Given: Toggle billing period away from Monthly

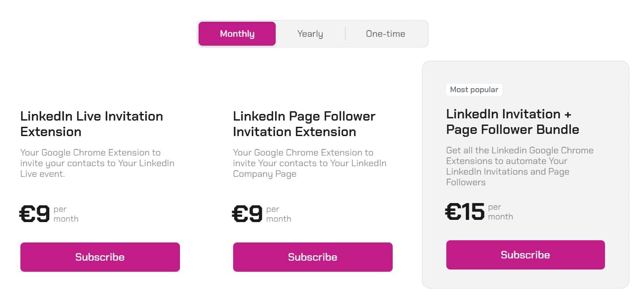Looking at the screenshot, I should [310, 33].
